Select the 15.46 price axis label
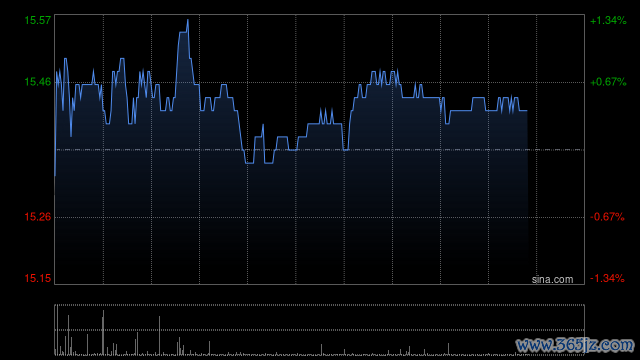This screenshot has width=640, height=360. (38, 82)
